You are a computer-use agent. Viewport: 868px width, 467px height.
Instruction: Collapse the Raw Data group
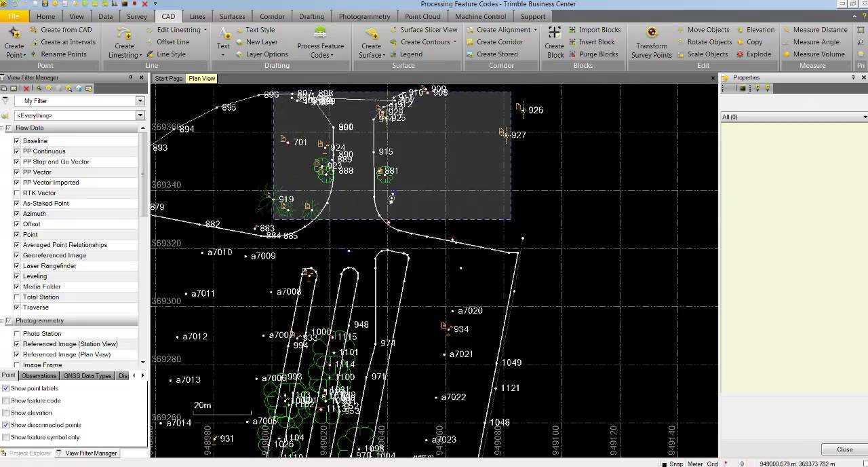click(x=2, y=128)
